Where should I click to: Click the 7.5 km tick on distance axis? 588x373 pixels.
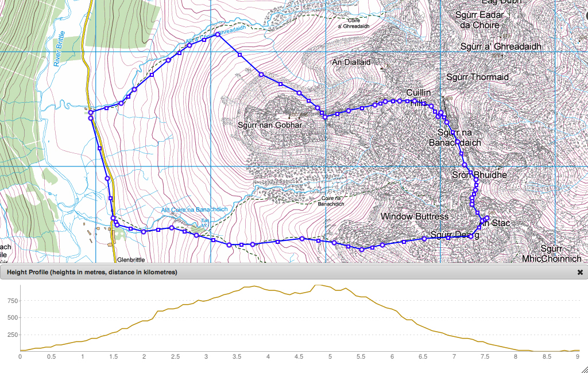coord(485,356)
